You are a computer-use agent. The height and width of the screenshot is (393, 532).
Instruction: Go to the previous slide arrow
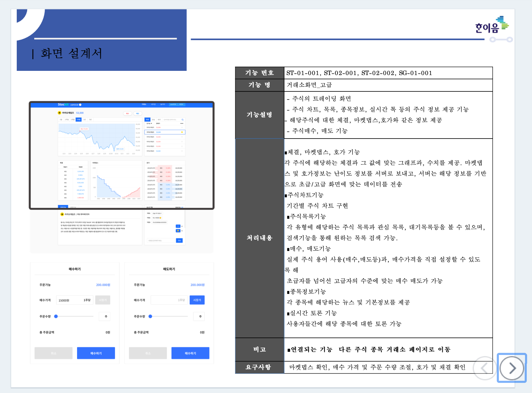[x=484, y=368]
